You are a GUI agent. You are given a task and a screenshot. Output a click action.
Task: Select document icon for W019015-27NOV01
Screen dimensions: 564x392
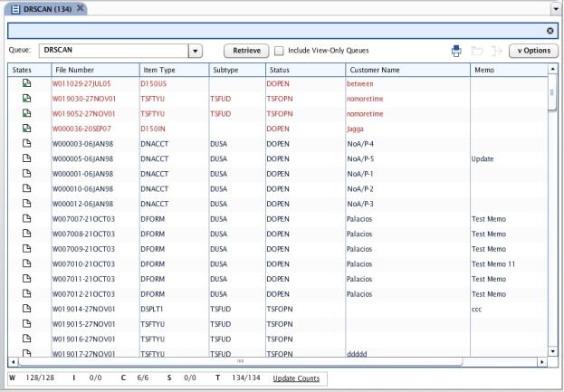coord(26,324)
